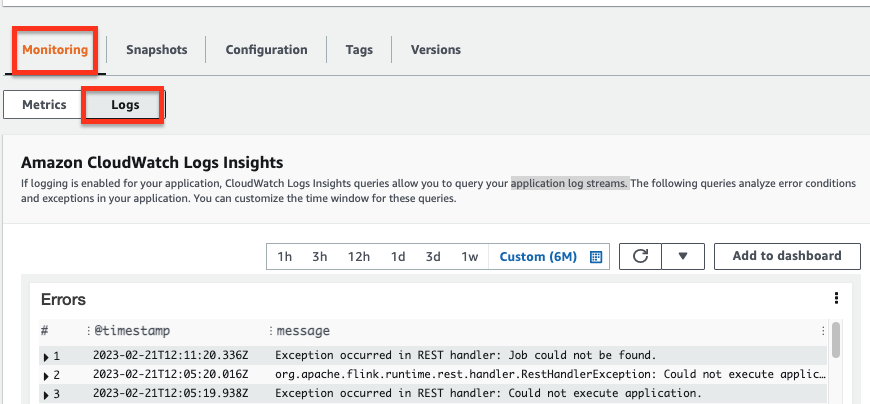Expand error log row 3
This screenshot has width=870, height=404.
point(45,394)
